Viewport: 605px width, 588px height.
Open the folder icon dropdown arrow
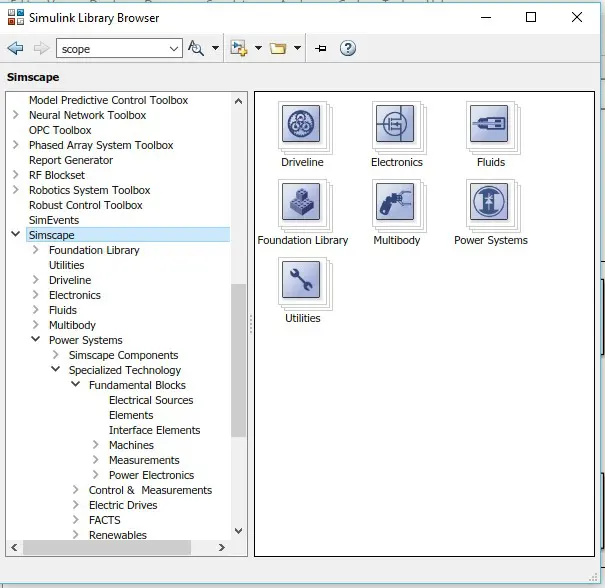(x=297, y=48)
